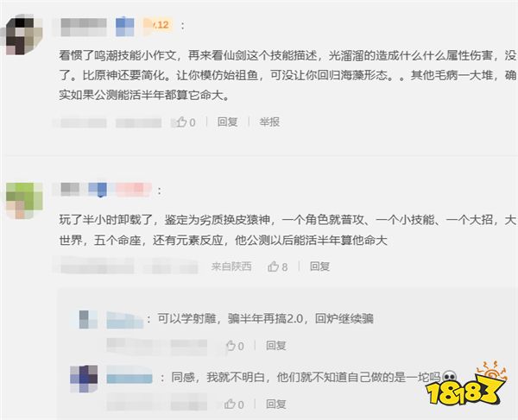Screen dimensions: 518x420
Task: Click 回复 under the first comment
Action: [x=228, y=122]
